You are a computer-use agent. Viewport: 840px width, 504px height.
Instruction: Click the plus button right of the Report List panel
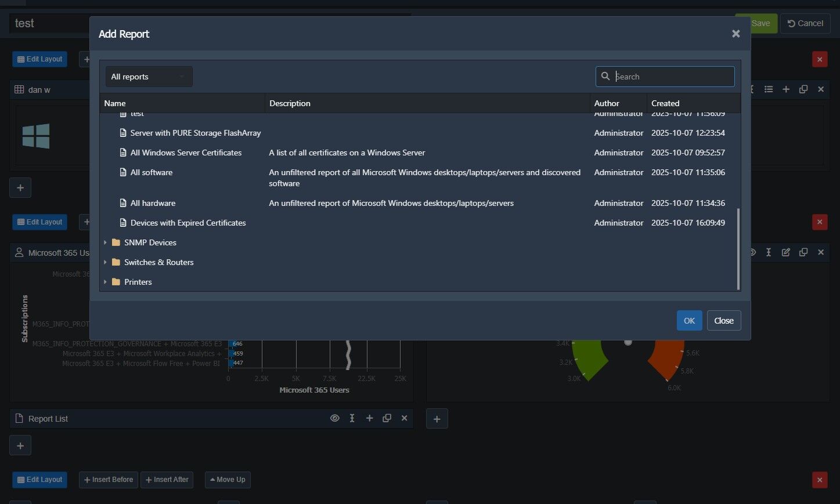pyautogui.click(x=437, y=419)
